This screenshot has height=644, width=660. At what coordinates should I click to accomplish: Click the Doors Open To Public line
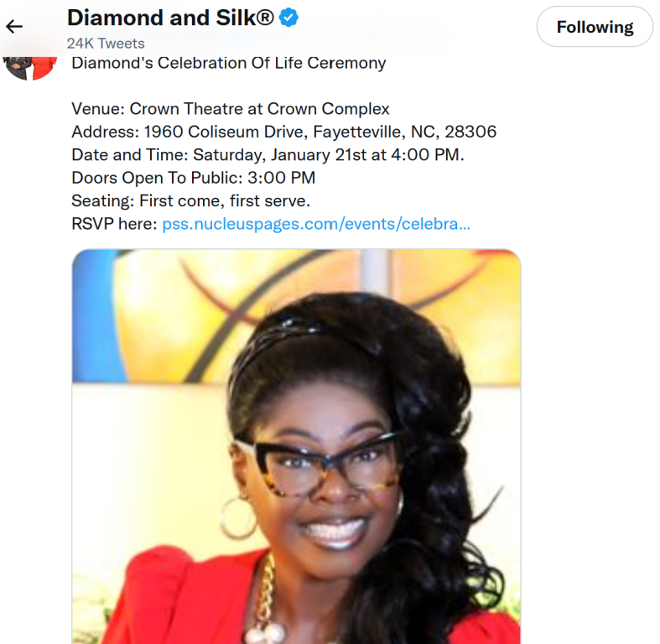click(193, 178)
